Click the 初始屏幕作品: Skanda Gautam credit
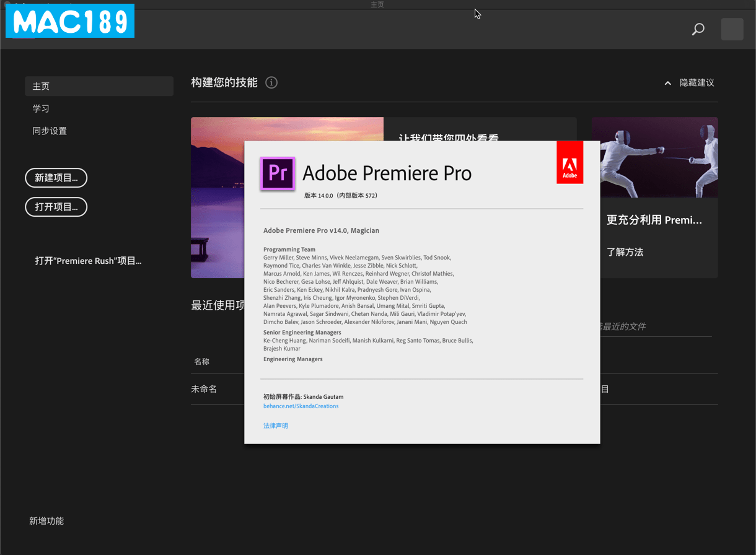Viewport: 756px width, 555px height. [303, 396]
